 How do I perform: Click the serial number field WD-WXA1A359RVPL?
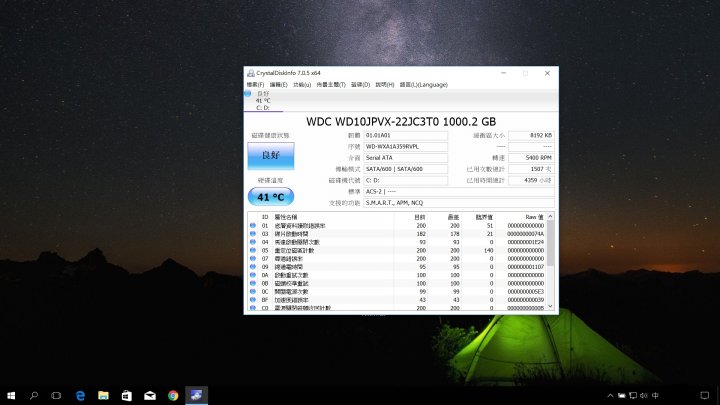405,147
